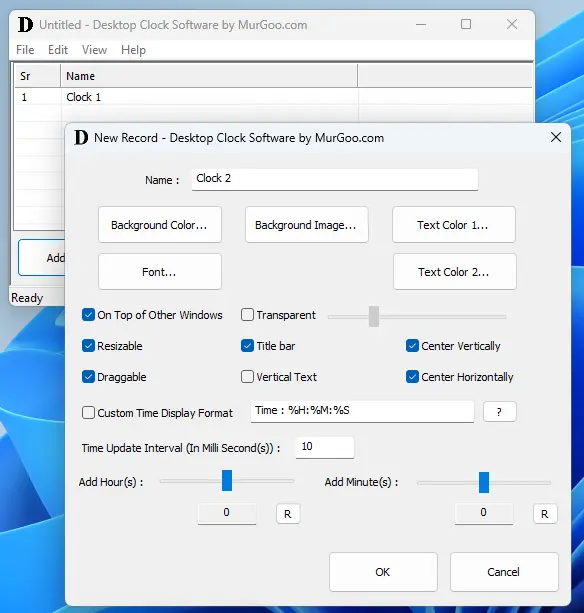This screenshot has height=613, width=584.
Task: Enable Vertical Text checkbox
Action: click(x=247, y=377)
